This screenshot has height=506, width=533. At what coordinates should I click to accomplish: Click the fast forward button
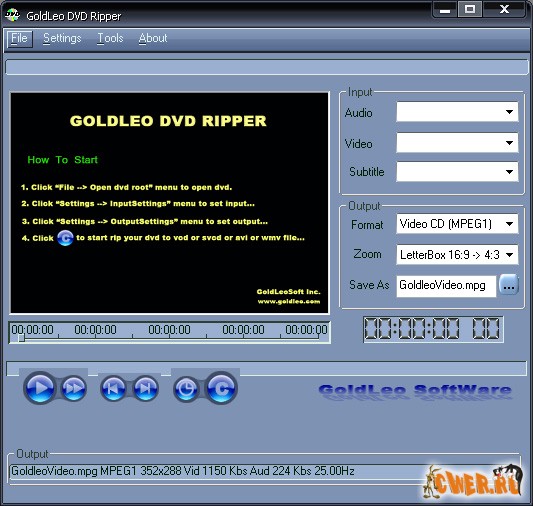click(x=74, y=388)
